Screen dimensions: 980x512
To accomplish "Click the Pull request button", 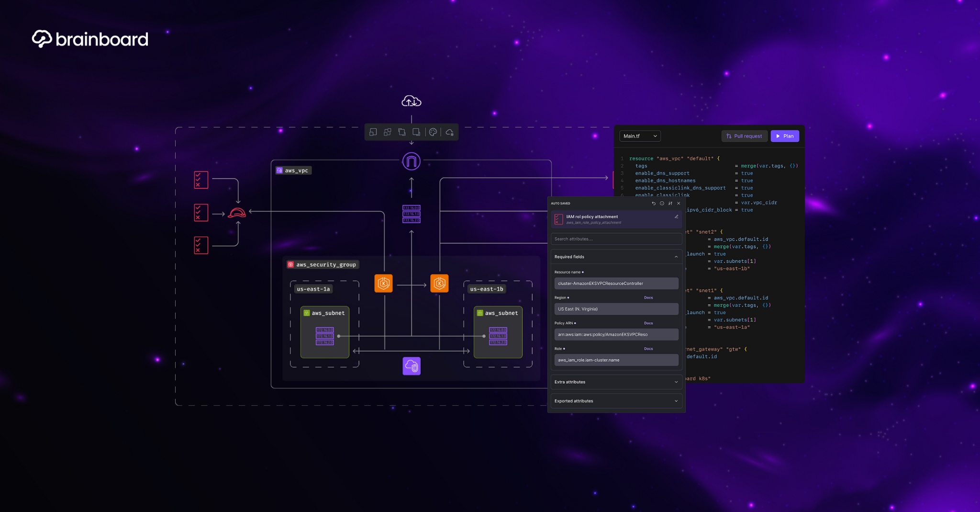I will [744, 136].
